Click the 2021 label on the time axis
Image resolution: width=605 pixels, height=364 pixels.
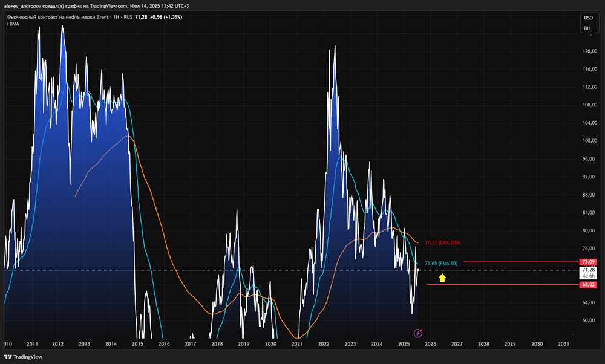click(297, 344)
